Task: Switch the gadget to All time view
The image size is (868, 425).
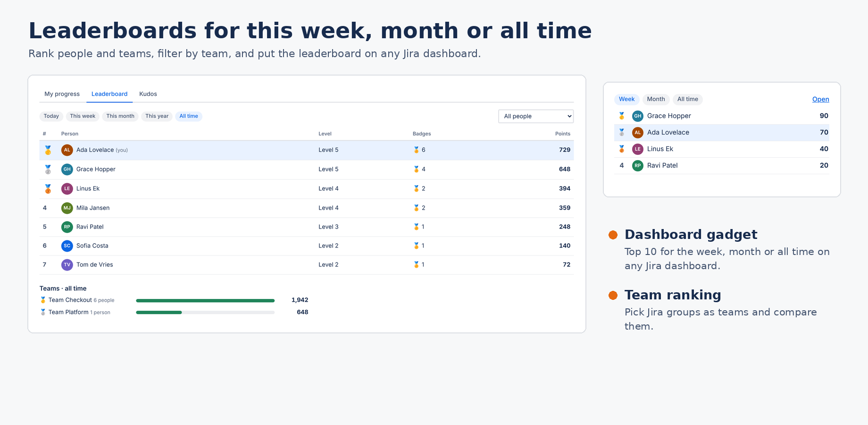Action: click(687, 99)
